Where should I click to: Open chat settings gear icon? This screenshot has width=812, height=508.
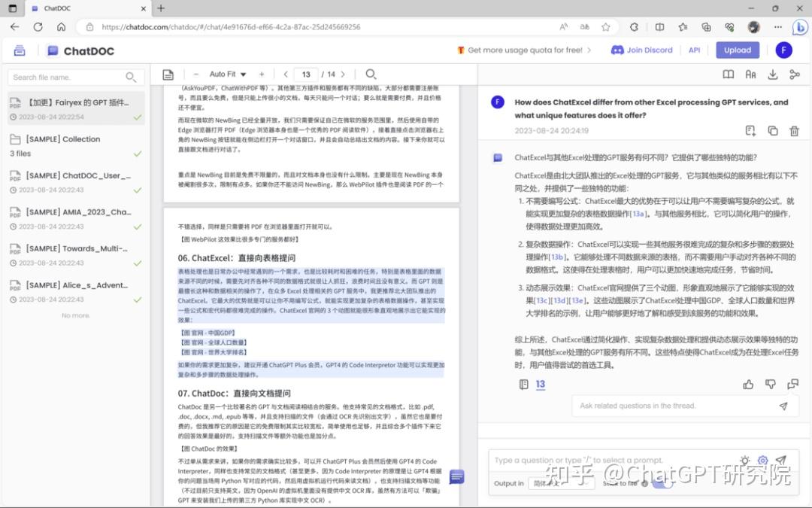click(x=762, y=461)
